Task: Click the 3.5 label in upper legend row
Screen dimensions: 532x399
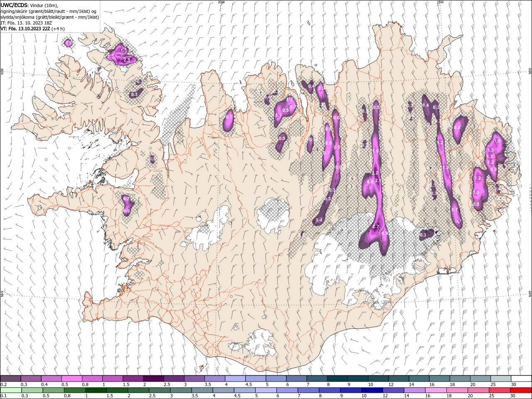Action: 208,384
